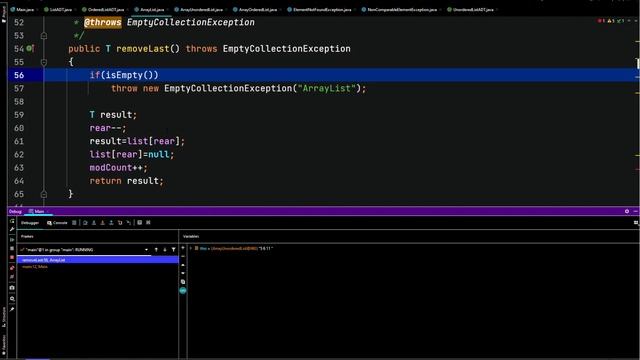Select next frame down arrow
The height and width of the screenshot is (360, 640).
coord(165,249)
